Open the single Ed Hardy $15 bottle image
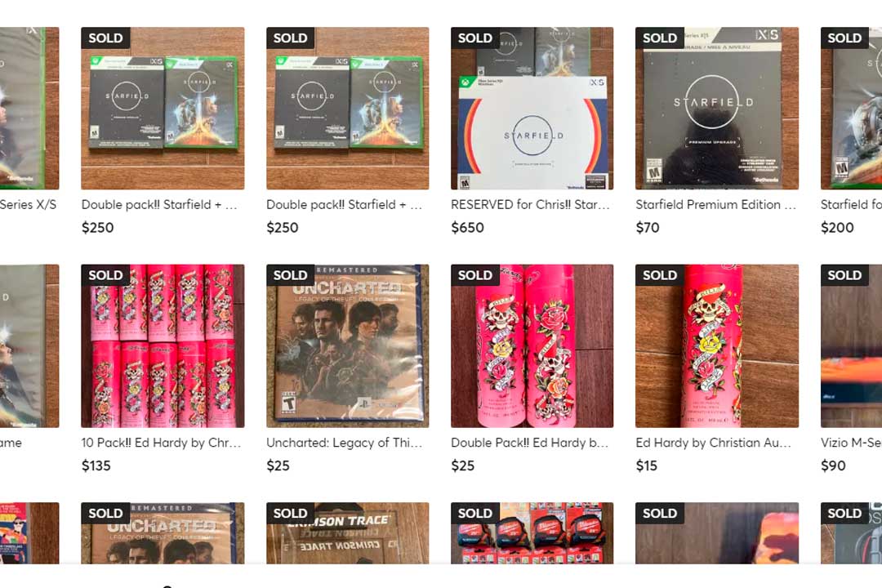The width and height of the screenshot is (882, 588). point(717,346)
